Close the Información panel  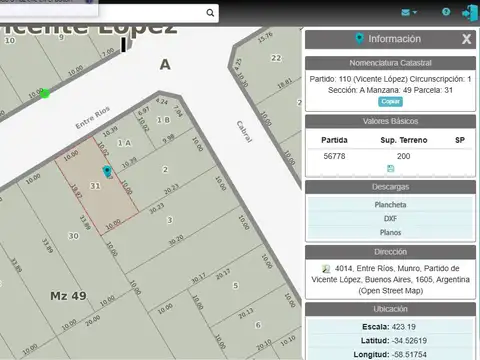tap(466, 39)
